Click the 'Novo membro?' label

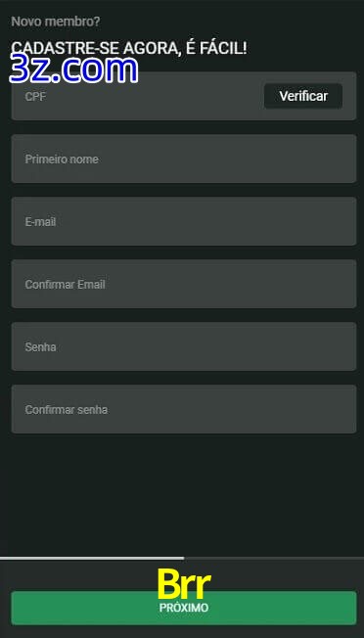click(56, 22)
